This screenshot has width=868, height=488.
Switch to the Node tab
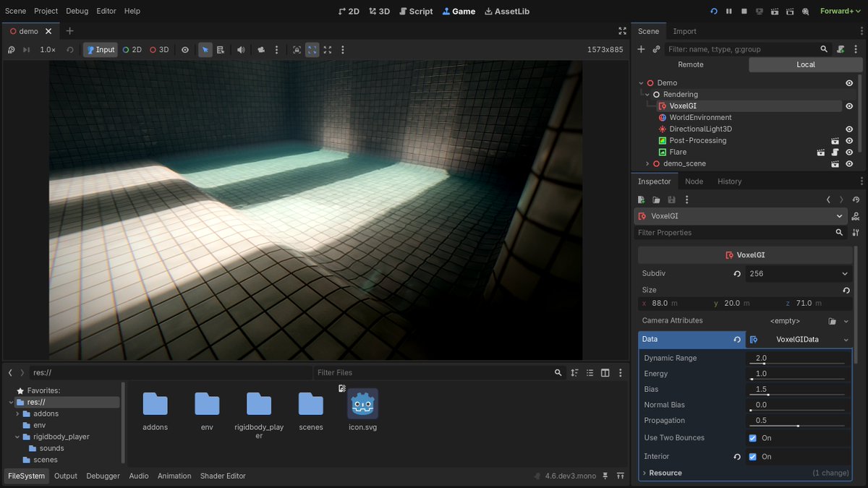(694, 181)
